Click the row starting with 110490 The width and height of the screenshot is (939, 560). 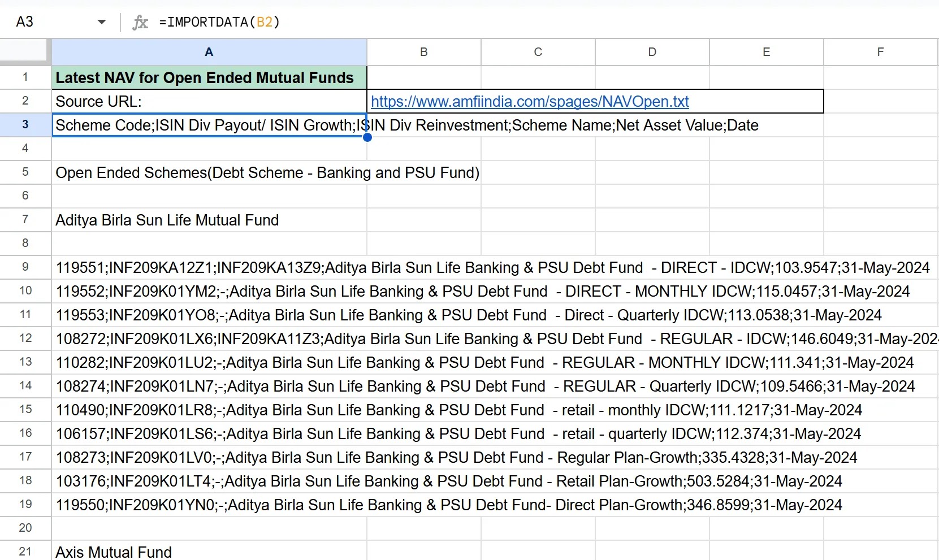pyautogui.click(x=459, y=410)
